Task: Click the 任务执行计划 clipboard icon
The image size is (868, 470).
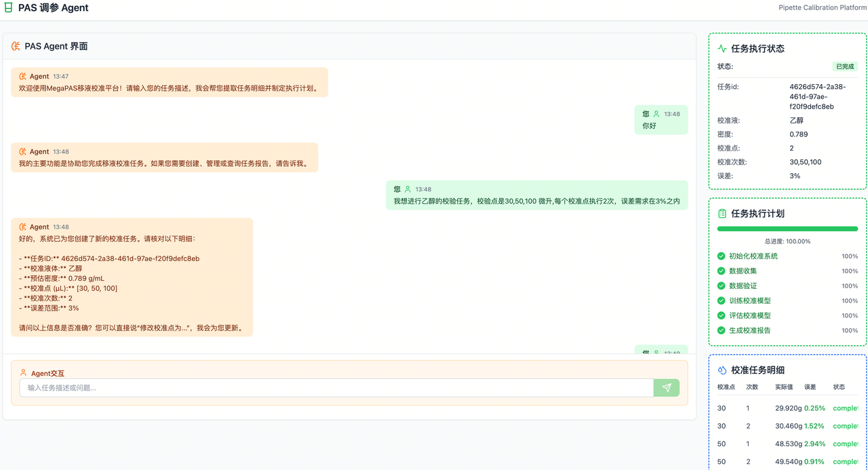Action: (x=722, y=214)
